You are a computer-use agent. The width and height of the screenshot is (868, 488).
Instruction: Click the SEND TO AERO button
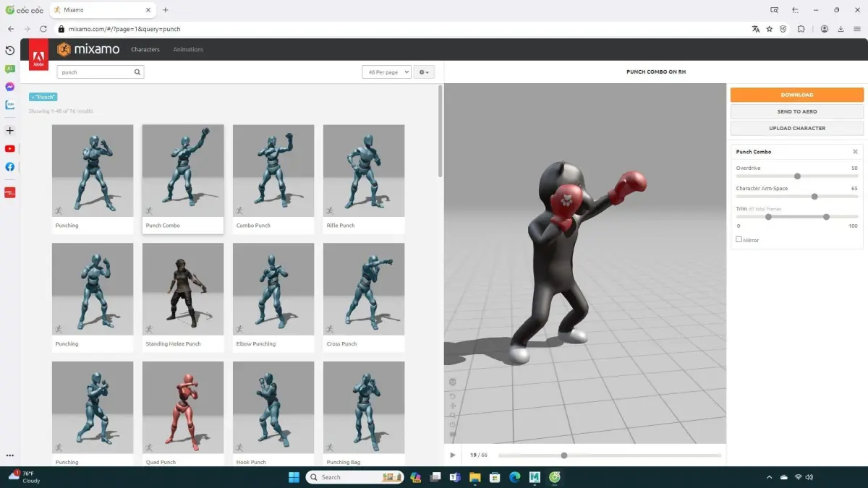tap(796, 111)
